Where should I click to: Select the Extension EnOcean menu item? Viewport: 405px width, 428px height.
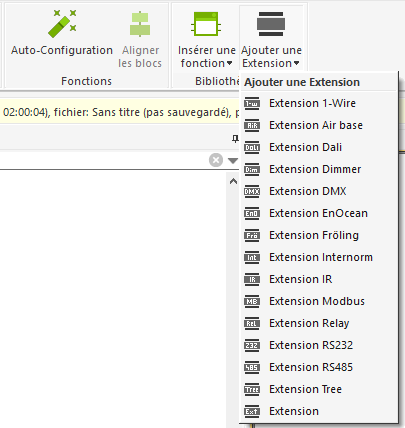click(319, 213)
